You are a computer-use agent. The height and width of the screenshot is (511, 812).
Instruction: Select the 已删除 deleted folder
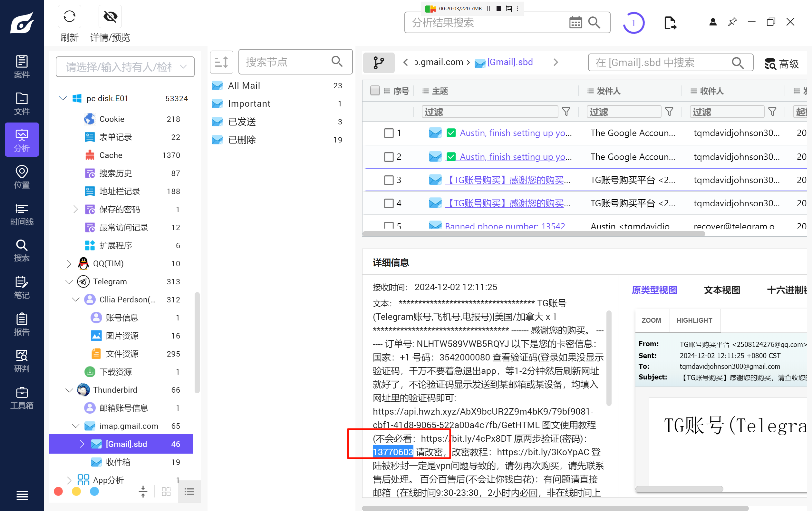pyautogui.click(x=280, y=140)
